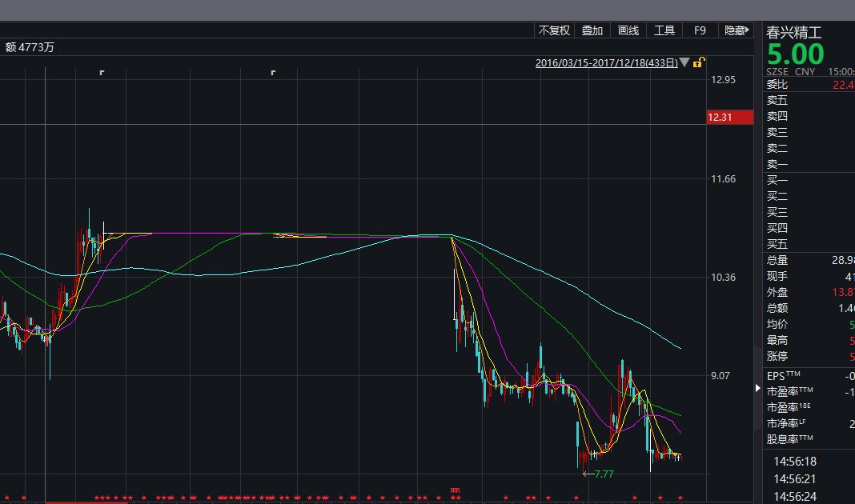The width and height of the screenshot is (855, 504).
Task: Click the 不复权 adjustment mode button
Action: 554,30
